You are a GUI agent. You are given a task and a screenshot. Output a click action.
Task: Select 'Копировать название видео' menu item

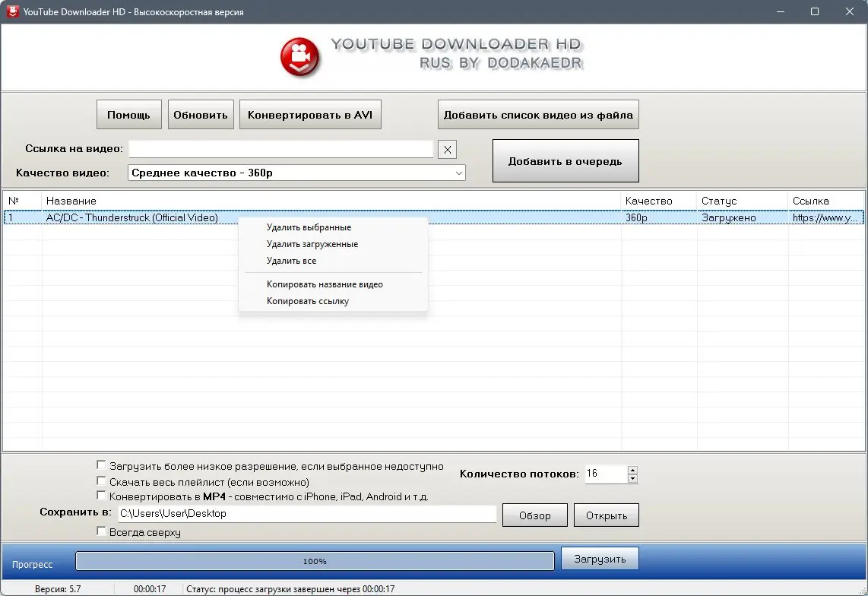[x=325, y=284]
